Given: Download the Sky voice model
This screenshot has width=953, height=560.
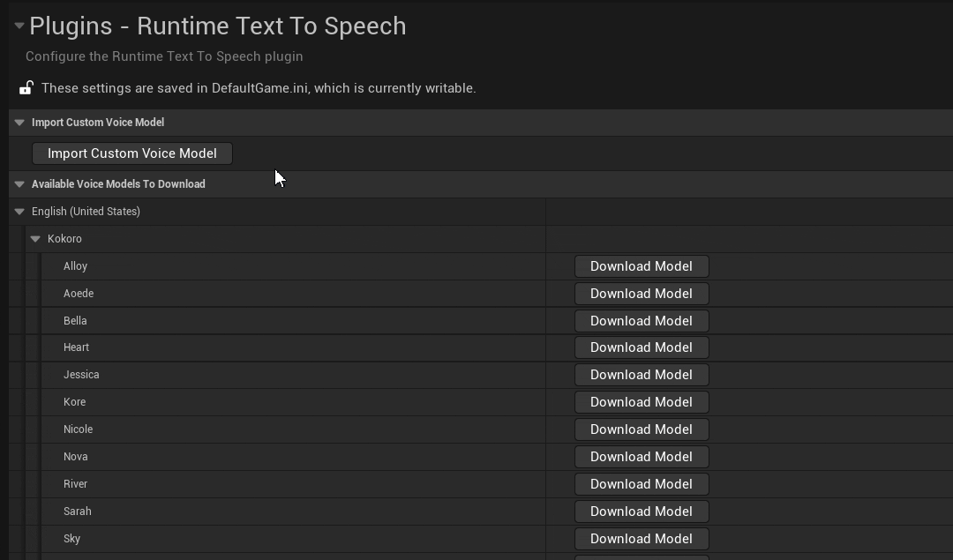Looking at the screenshot, I should click(642, 538).
